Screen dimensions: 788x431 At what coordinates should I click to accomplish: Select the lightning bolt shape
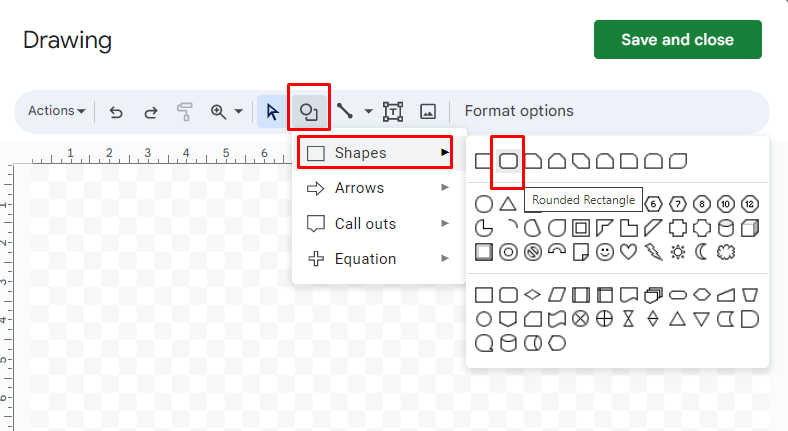tap(653, 252)
